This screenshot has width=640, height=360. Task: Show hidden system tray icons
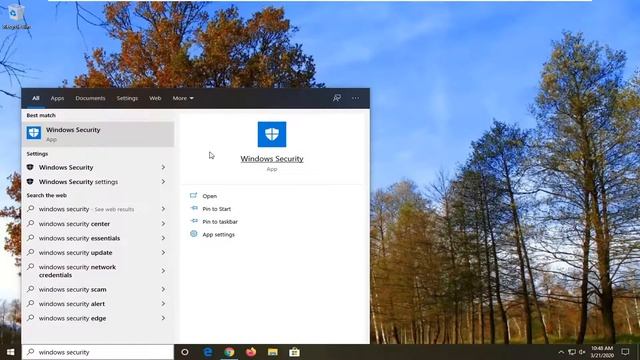pos(561,352)
